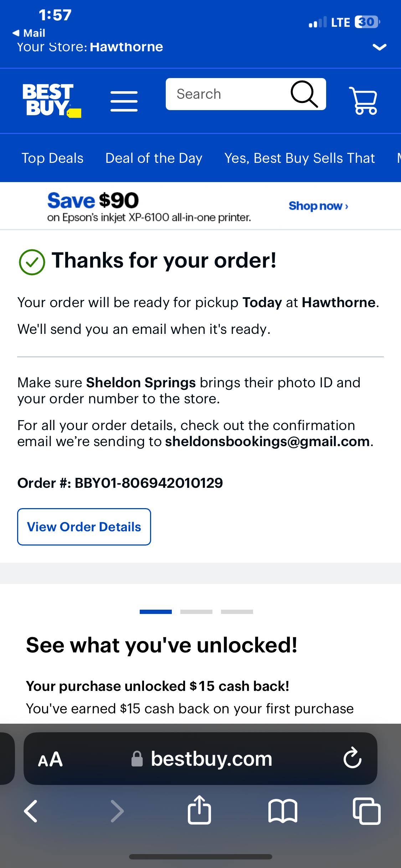Reload the page in Safari
Screen dimensions: 401x868
point(352,758)
